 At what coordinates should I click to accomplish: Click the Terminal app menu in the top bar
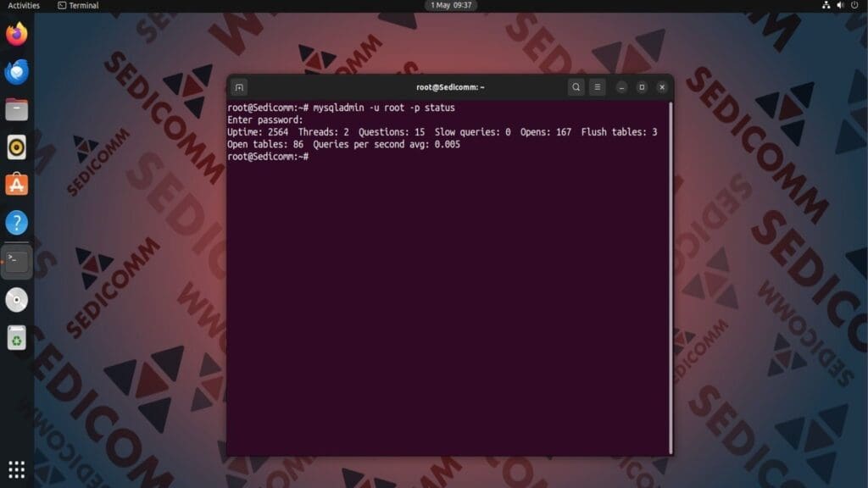tap(75, 5)
